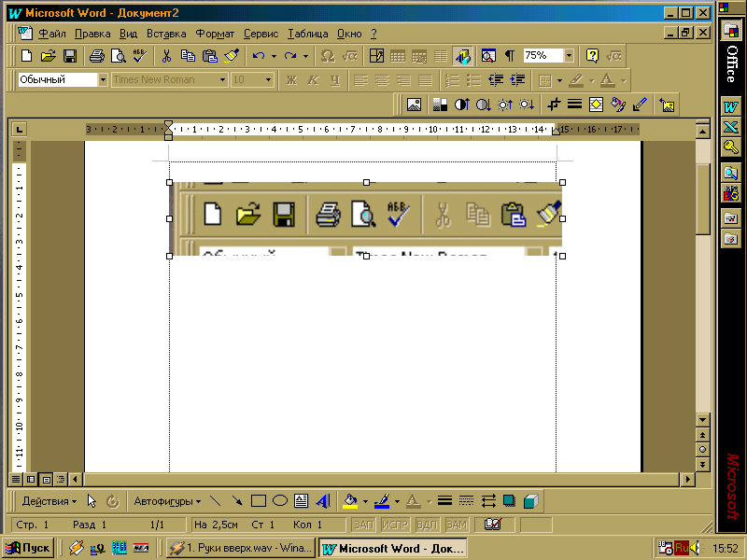The width and height of the screenshot is (747, 560).
Task: Toggle the ИСПР status bar indicator
Action: pyautogui.click(x=395, y=525)
